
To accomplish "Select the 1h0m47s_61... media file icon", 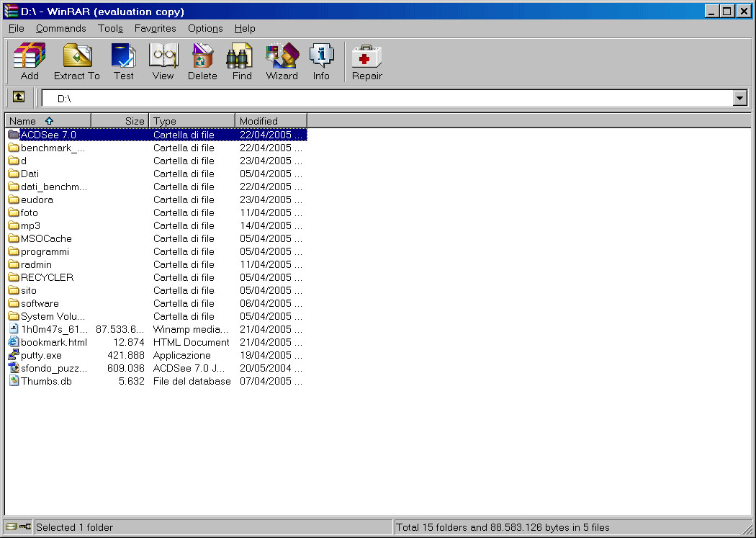I will tap(14, 328).
